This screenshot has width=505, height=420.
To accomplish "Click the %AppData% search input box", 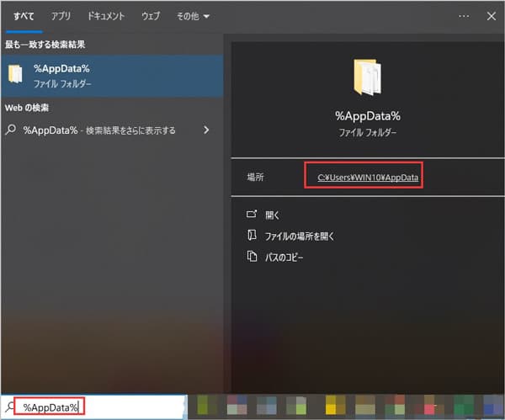I will pos(93,407).
